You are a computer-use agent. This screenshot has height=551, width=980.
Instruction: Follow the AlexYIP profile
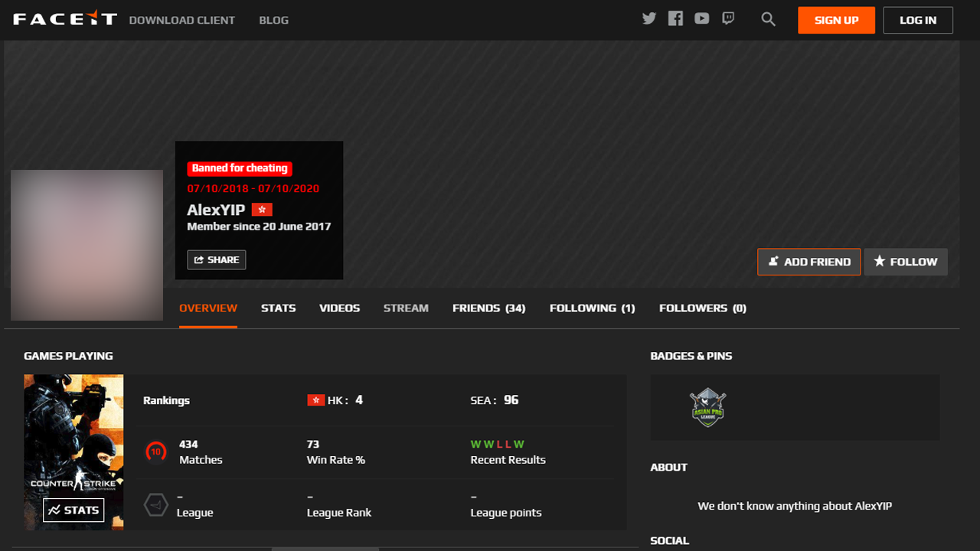click(906, 262)
